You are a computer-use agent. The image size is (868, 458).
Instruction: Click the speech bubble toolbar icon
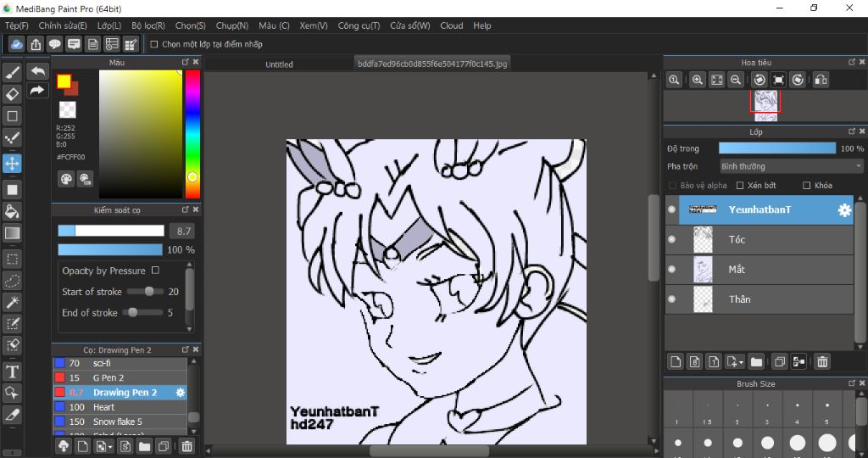[54, 44]
